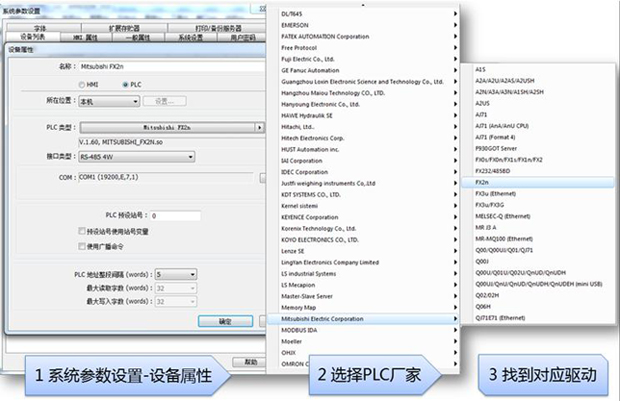This screenshot has height=401, width=620.
Task: Switch to the 打印/备份服务器 tab
Action: [217, 28]
